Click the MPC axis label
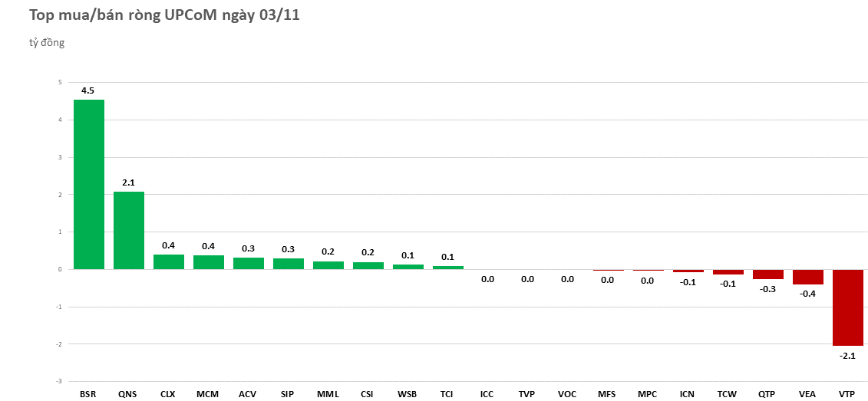This screenshot has height=401, width=868. [x=647, y=394]
